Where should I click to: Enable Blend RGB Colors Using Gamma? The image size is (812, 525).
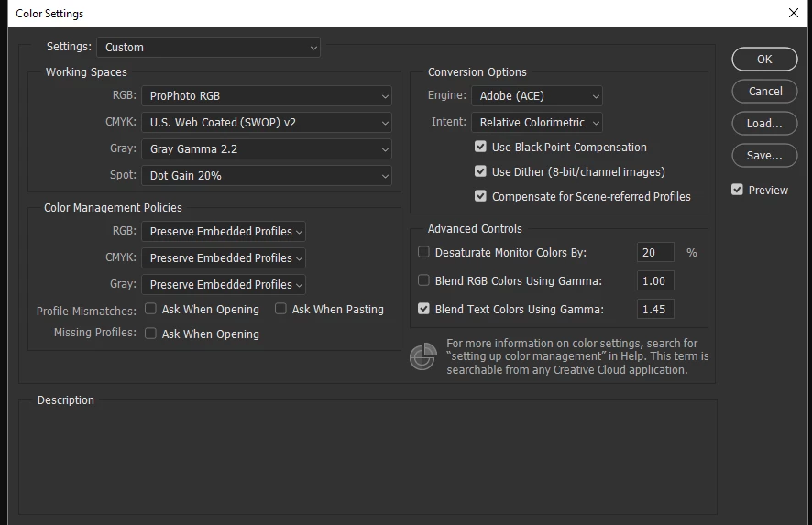pos(423,280)
